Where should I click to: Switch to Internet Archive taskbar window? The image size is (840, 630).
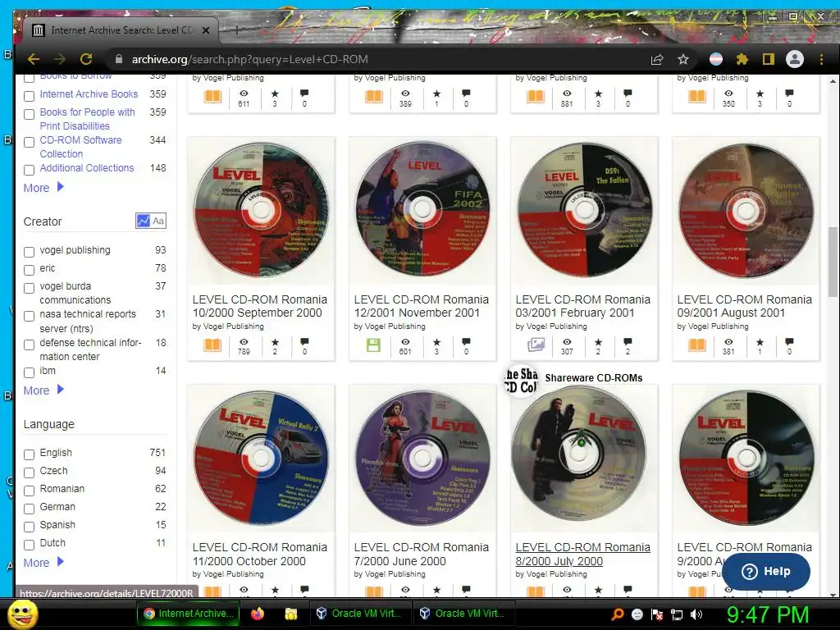[x=189, y=614]
